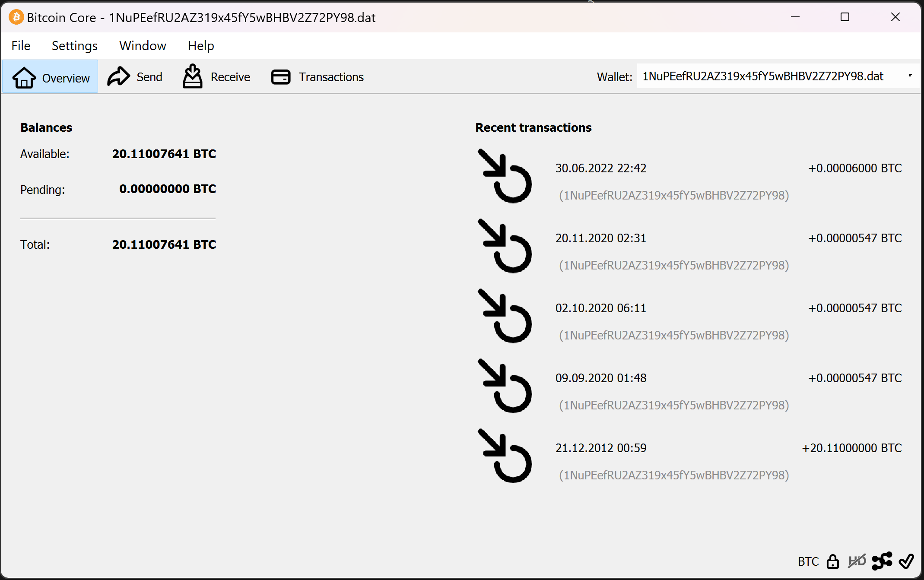Viewport: 924px width, 580px height.
Task: Click the 09.09.2020 transaction address label
Action: 674,405
